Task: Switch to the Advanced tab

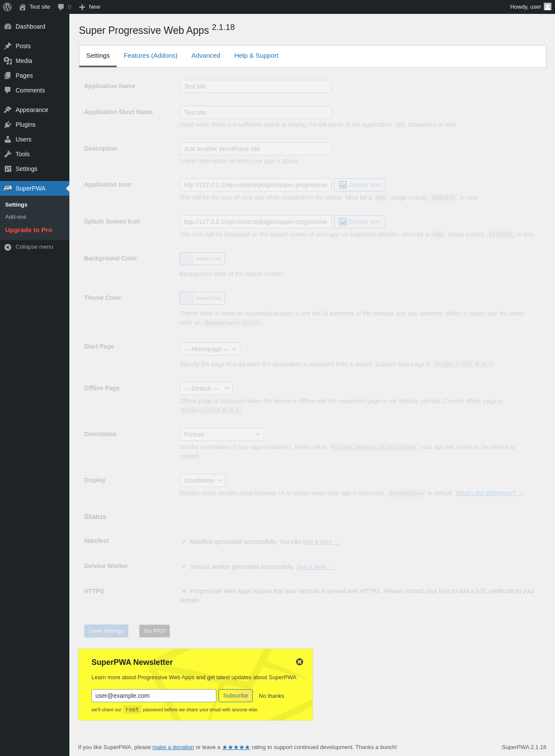Action: [206, 56]
